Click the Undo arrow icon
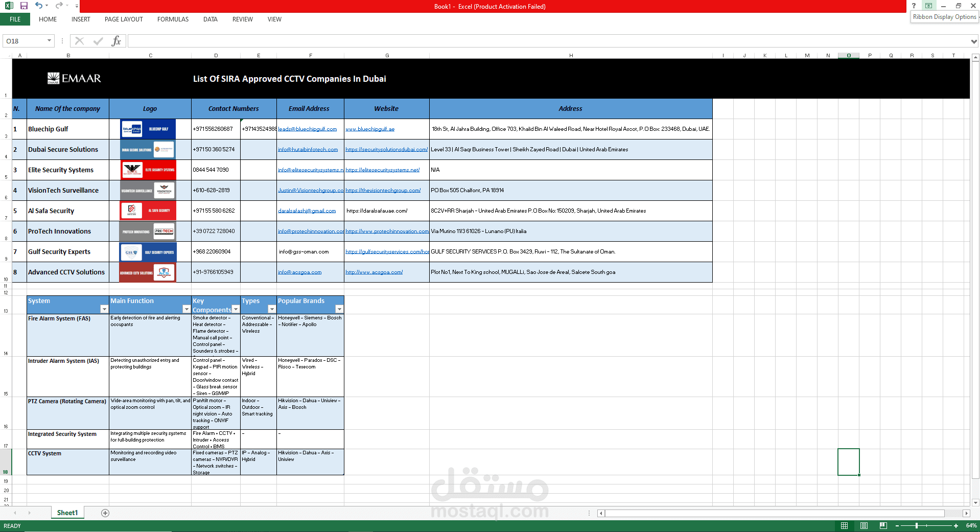The image size is (980, 532). [39, 6]
